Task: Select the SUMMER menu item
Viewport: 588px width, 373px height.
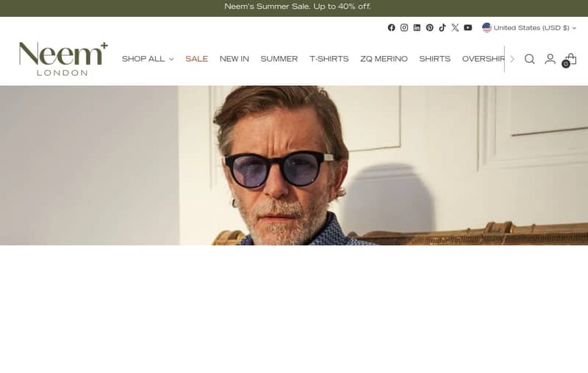Action: (x=279, y=59)
